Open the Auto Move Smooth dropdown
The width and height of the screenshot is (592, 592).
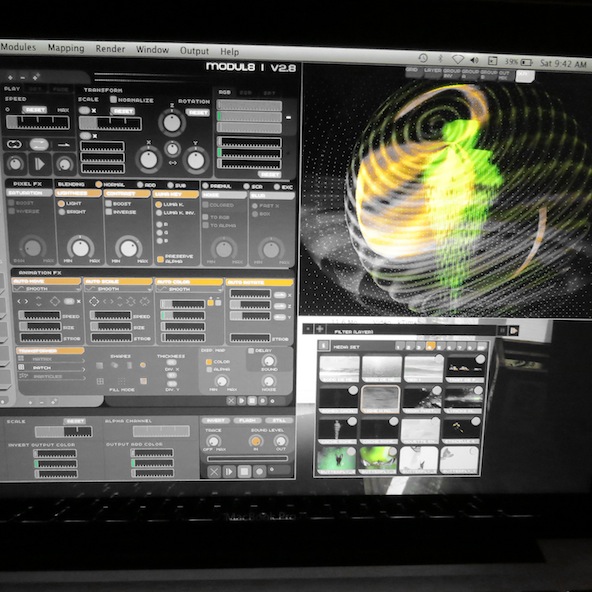coord(46,289)
